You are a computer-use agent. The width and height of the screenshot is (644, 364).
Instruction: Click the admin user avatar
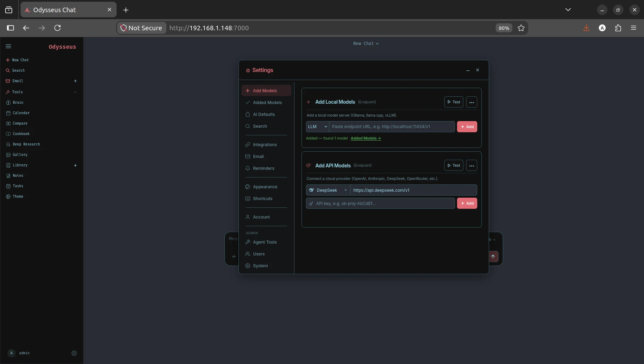11,353
